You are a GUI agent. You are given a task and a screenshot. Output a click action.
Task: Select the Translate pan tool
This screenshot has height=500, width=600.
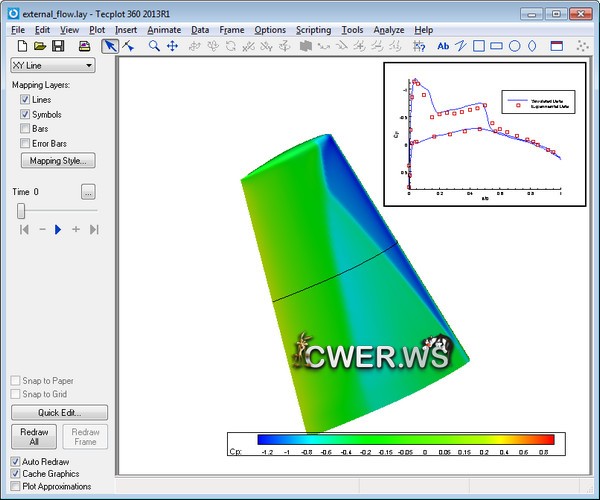click(x=172, y=46)
